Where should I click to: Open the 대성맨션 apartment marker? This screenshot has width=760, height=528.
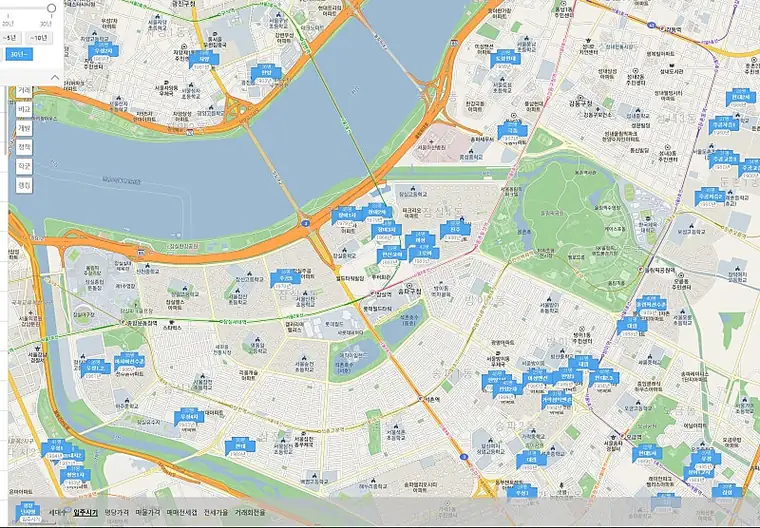538,377
